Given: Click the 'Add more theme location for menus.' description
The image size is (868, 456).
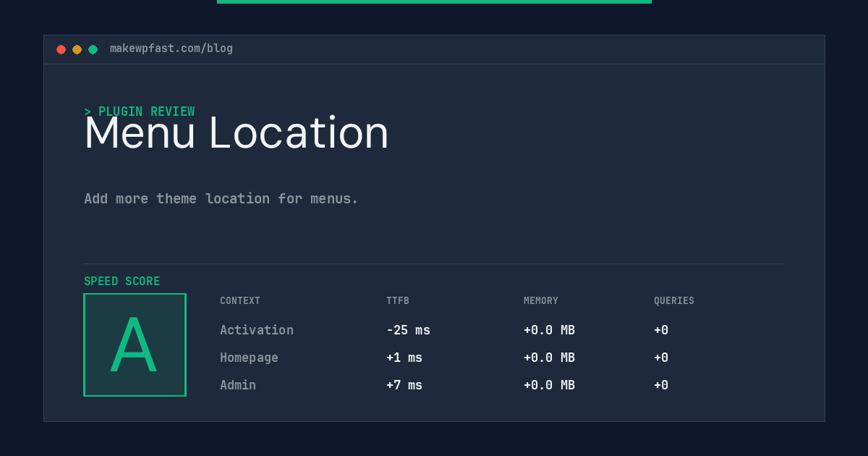Looking at the screenshot, I should [221, 198].
